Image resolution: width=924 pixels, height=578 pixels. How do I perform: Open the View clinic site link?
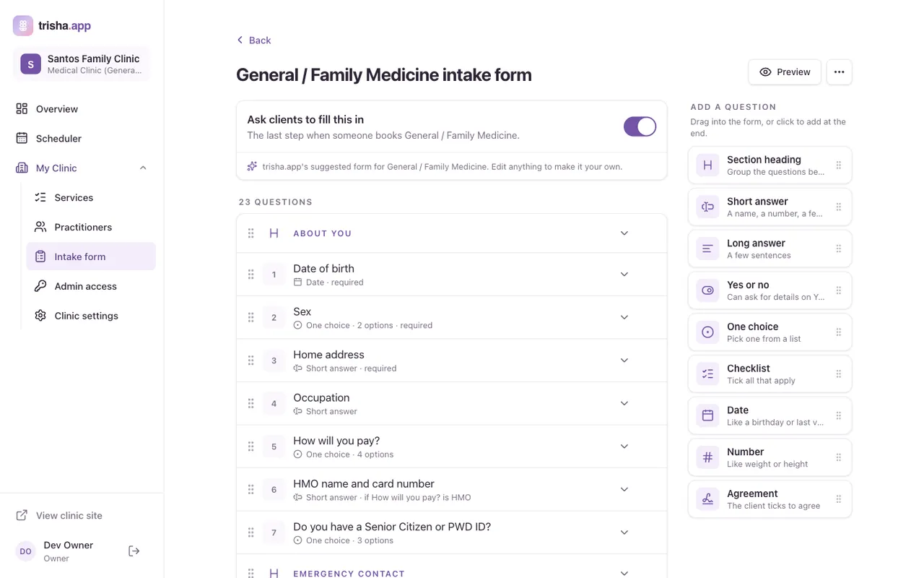click(x=60, y=516)
